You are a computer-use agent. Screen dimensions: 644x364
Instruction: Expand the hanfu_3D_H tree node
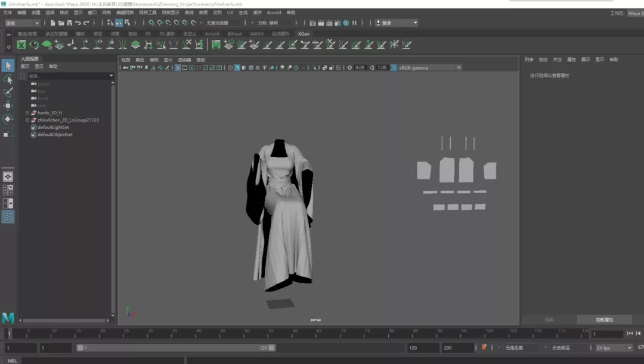pyautogui.click(x=27, y=113)
